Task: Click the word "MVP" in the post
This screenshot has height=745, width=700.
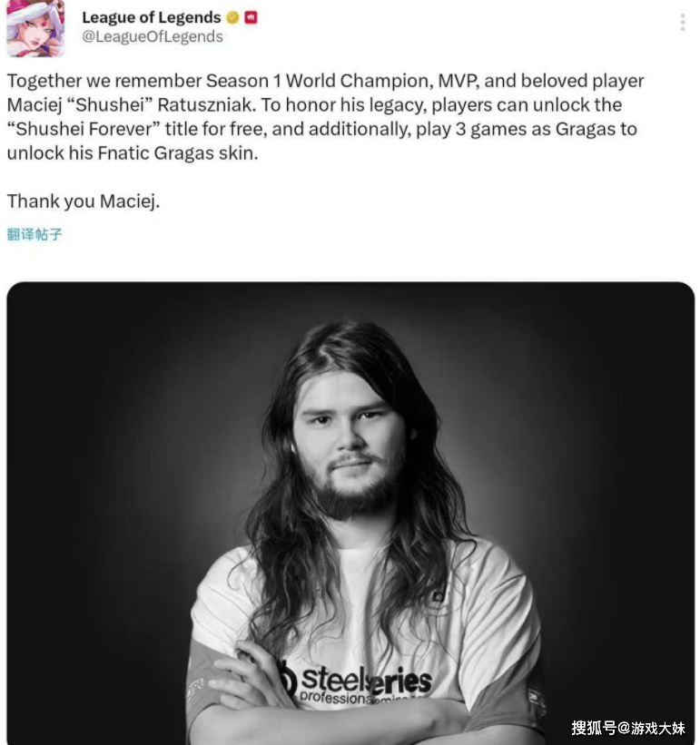Action: click(x=458, y=81)
